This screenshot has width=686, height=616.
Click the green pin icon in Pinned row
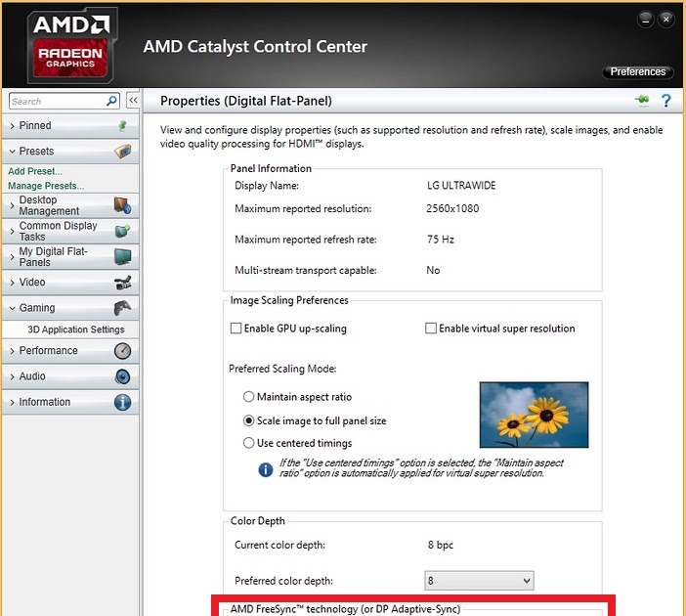[x=123, y=126]
